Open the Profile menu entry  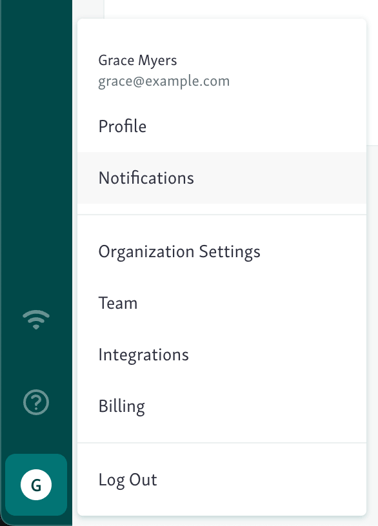222,126
